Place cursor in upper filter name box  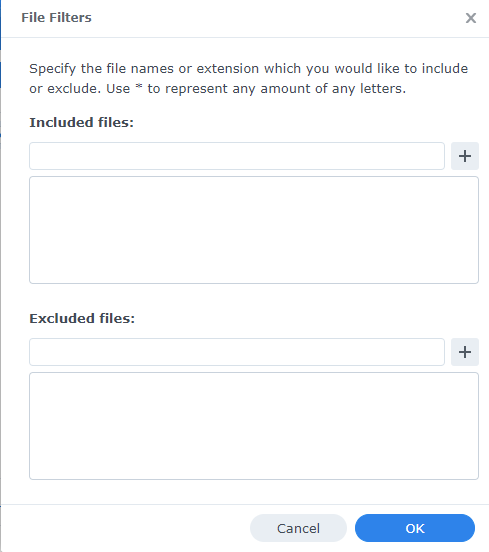tap(237, 156)
